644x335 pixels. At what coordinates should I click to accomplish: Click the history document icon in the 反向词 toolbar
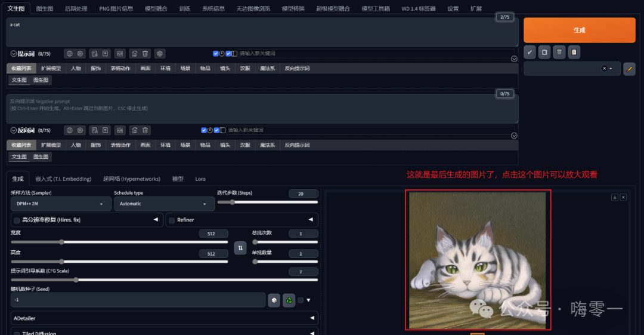click(94, 130)
